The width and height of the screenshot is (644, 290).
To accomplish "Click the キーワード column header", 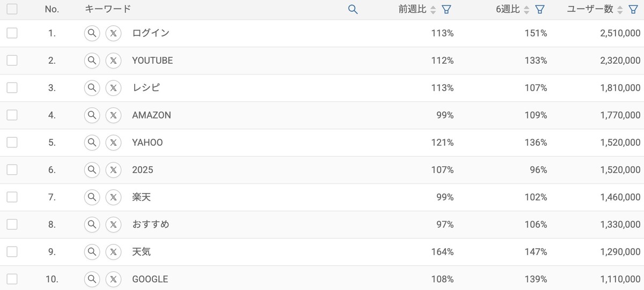I will pos(108,9).
